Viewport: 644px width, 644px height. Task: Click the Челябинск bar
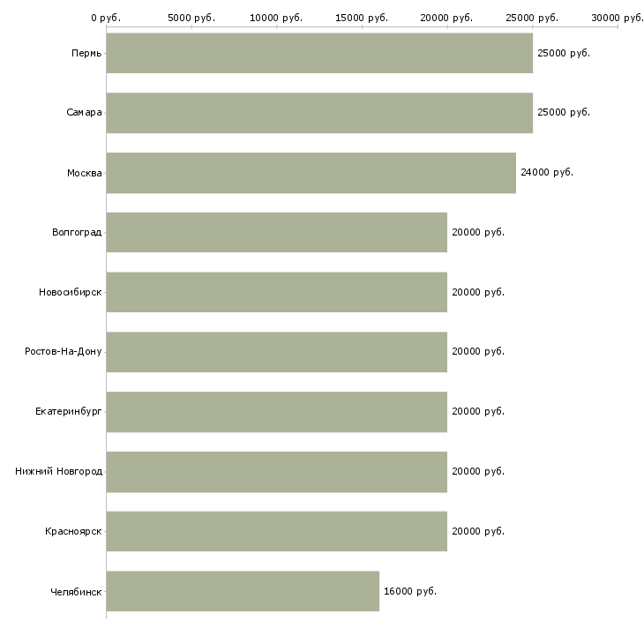pyautogui.click(x=243, y=591)
